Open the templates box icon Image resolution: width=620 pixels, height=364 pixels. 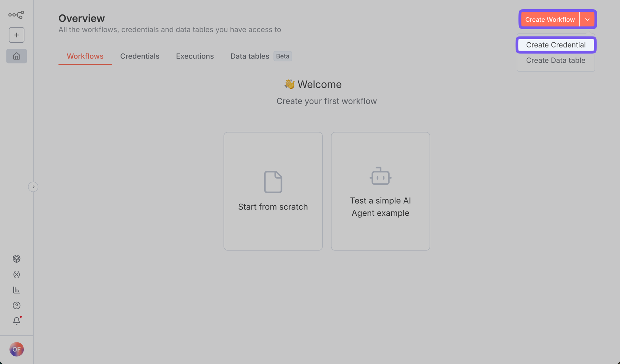click(17, 259)
